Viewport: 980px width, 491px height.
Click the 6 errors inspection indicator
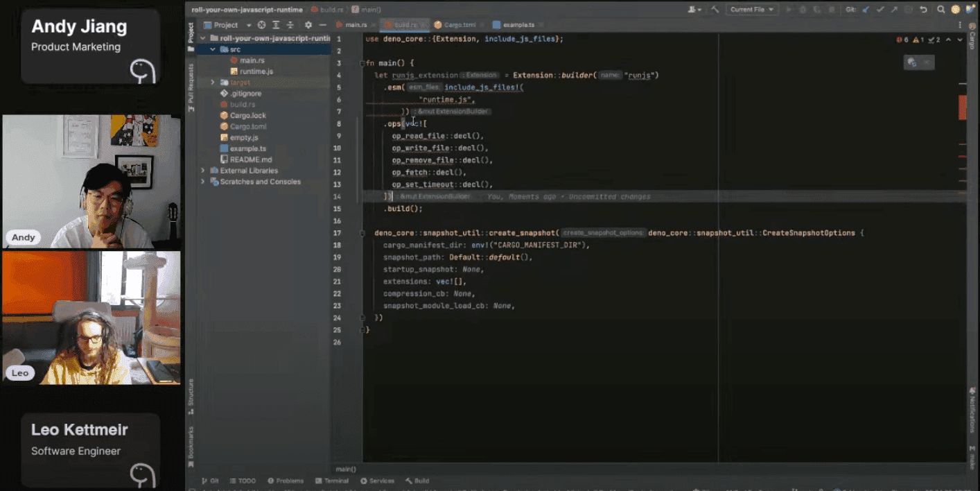tap(902, 40)
